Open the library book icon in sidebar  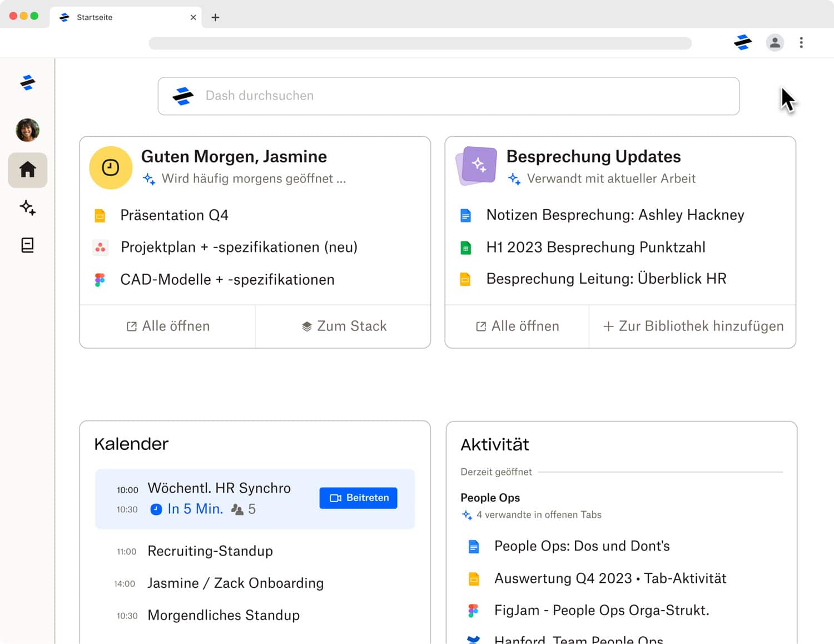point(27,245)
